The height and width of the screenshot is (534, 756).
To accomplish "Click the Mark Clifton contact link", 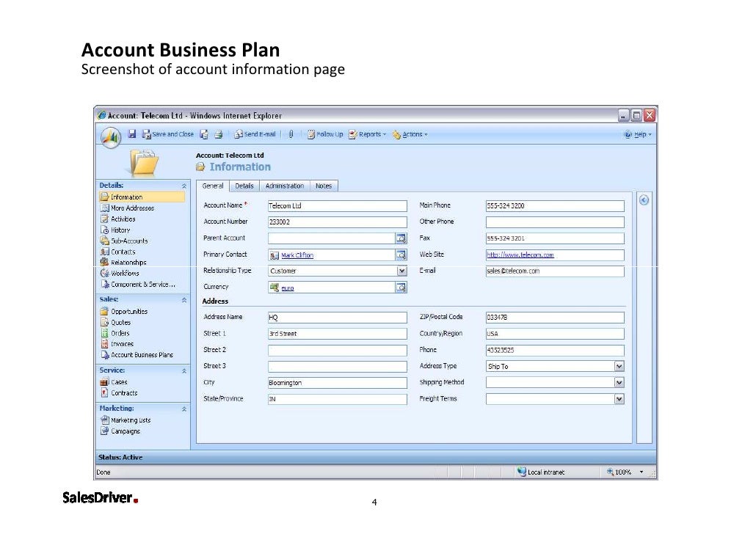I will (x=297, y=255).
